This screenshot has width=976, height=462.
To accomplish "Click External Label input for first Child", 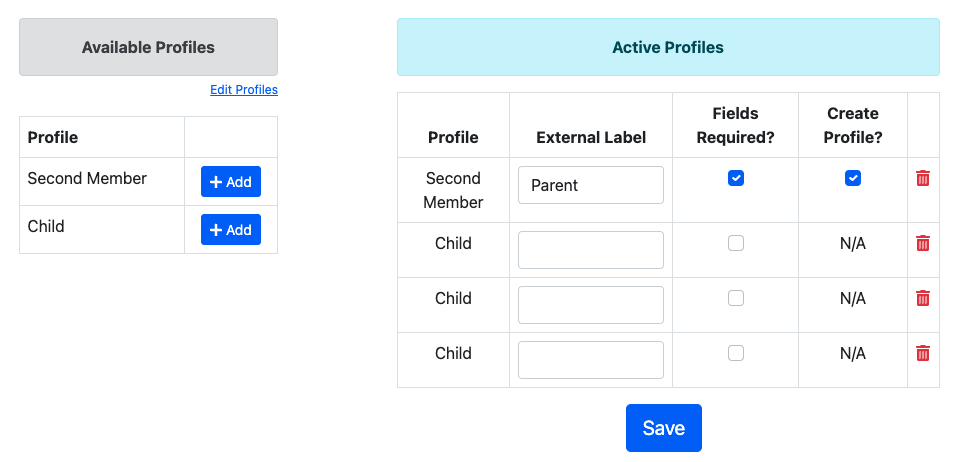I will pos(591,250).
